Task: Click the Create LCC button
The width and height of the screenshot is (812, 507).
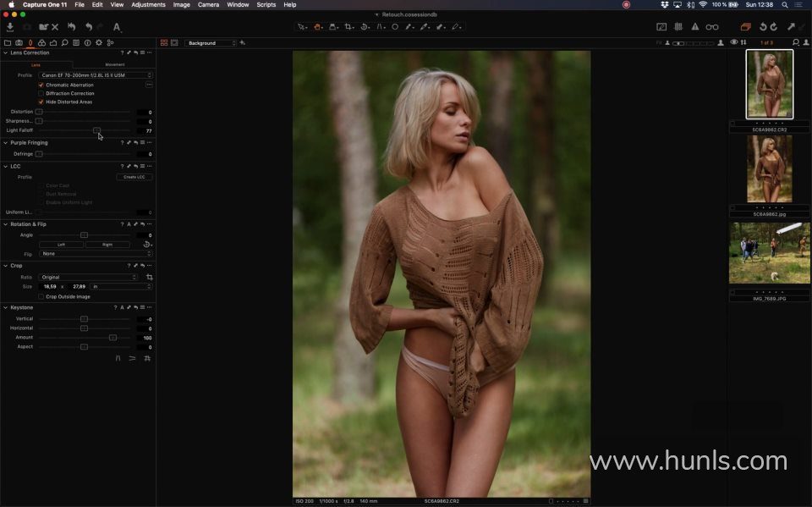Action: pyautogui.click(x=134, y=177)
